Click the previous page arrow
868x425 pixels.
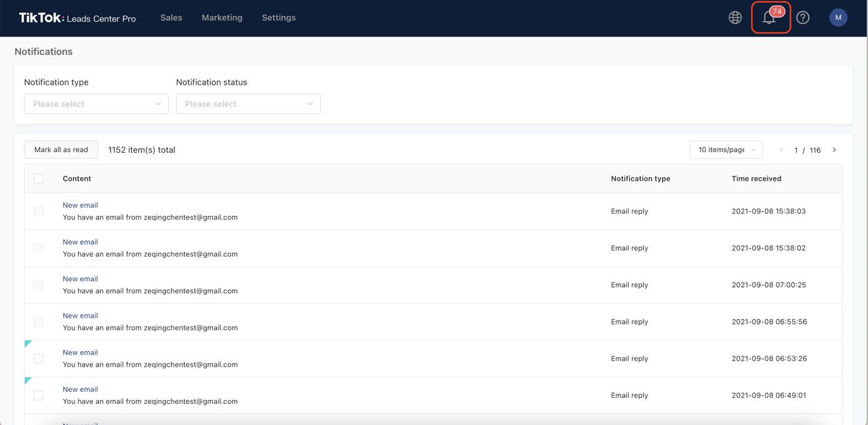coord(779,149)
